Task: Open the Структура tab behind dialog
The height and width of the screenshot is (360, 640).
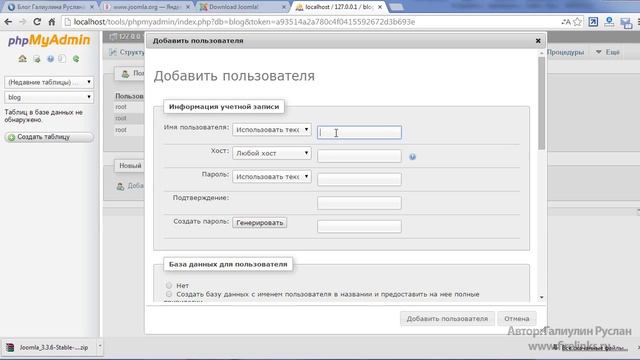Action: click(127, 52)
